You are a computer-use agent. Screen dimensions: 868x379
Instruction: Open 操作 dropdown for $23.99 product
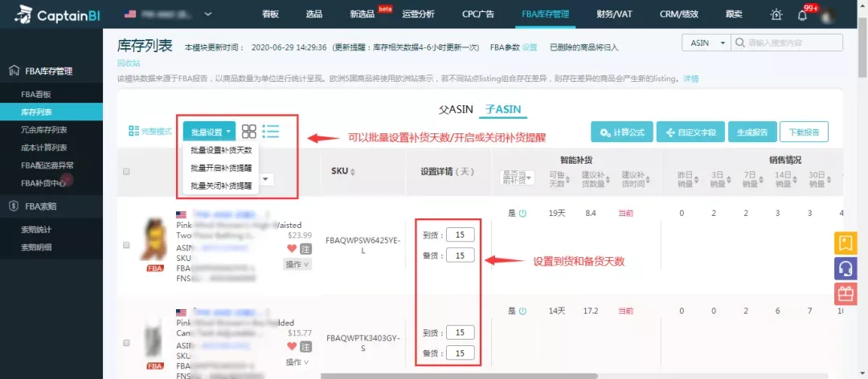(x=298, y=264)
